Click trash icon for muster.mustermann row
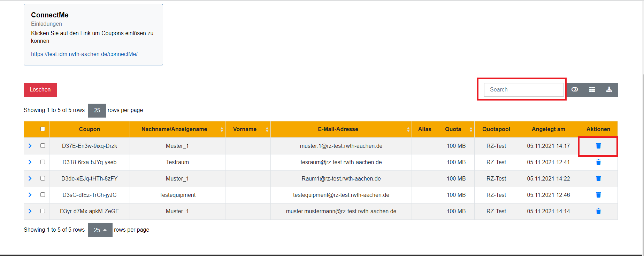 click(x=598, y=211)
